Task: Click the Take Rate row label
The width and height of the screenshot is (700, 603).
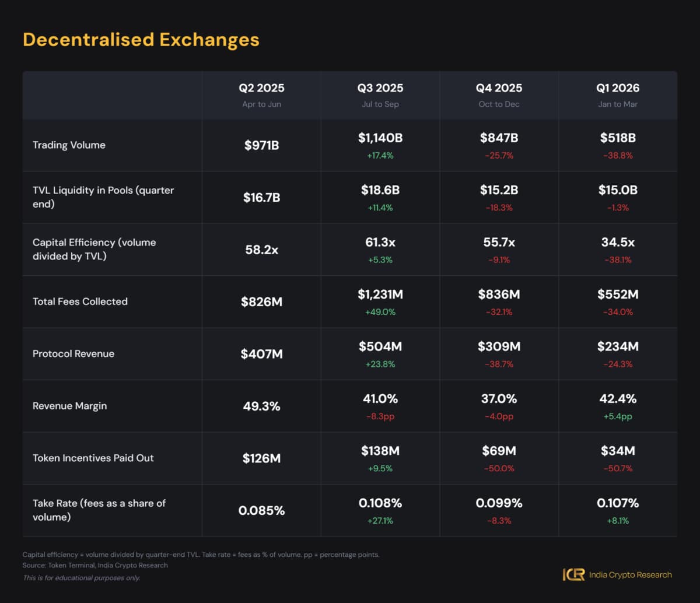Action: pyautogui.click(x=99, y=510)
